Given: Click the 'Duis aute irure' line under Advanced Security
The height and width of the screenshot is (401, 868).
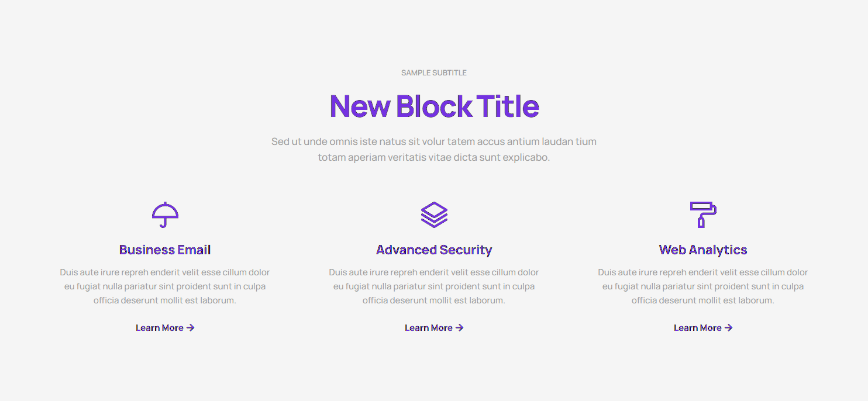Looking at the screenshot, I should tap(434, 272).
